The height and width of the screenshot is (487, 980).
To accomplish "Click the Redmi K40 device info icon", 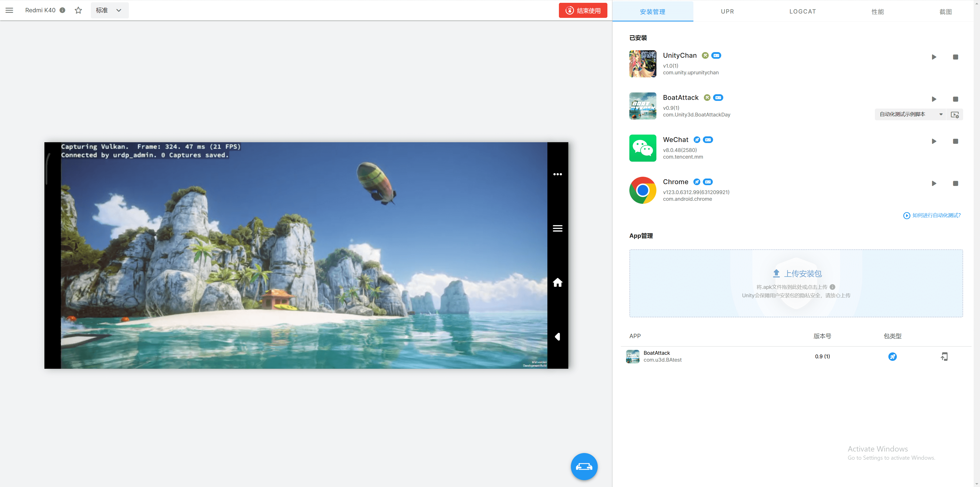I will pyautogui.click(x=62, y=10).
